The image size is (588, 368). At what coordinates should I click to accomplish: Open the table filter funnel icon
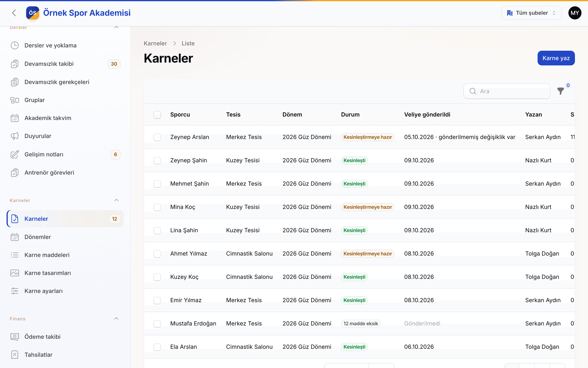(561, 91)
